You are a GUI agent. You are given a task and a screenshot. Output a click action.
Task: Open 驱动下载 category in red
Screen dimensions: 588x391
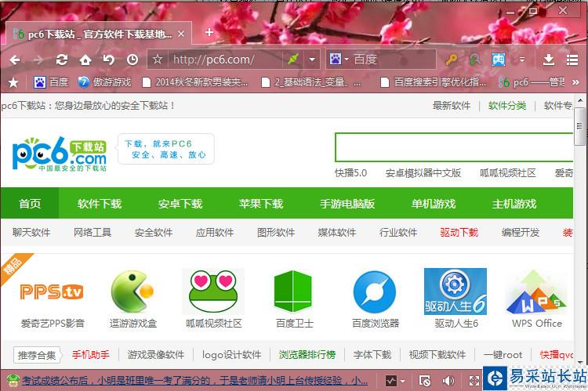point(459,233)
